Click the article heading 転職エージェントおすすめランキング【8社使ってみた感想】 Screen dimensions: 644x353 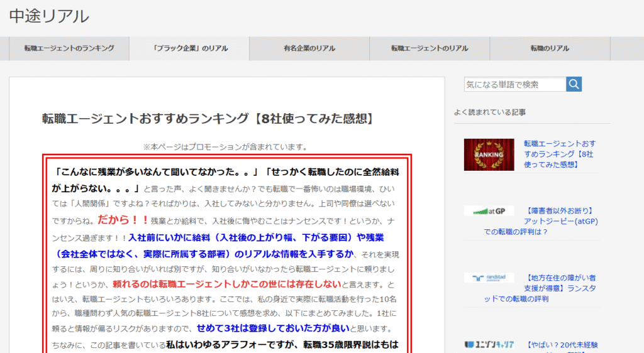coord(208,118)
